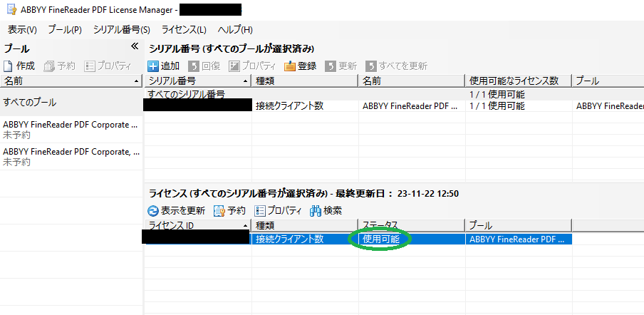Click the pool 予約 reserve icon

coord(49,66)
